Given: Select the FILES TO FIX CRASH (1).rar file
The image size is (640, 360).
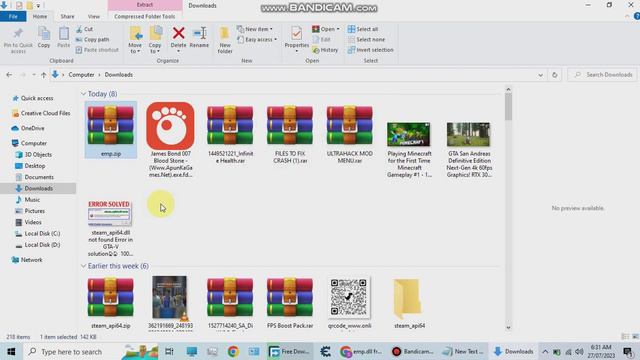Looking at the screenshot, I should (290, 133).
